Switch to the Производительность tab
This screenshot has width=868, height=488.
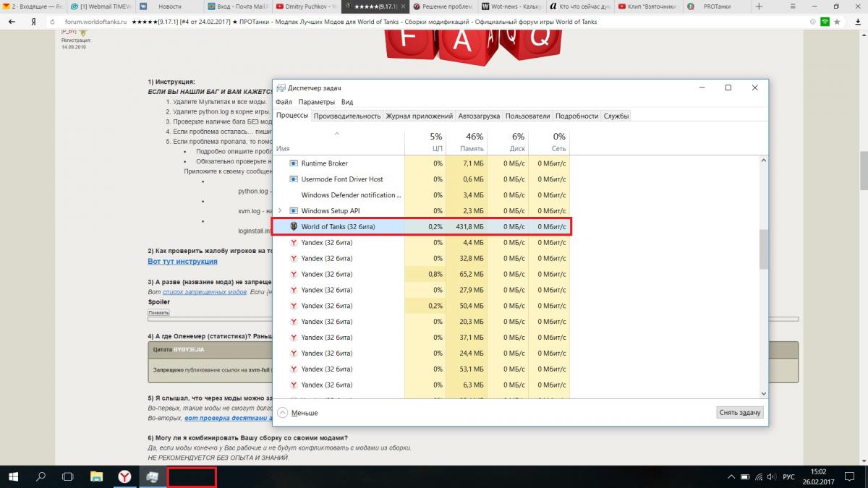tap(347, 116)
